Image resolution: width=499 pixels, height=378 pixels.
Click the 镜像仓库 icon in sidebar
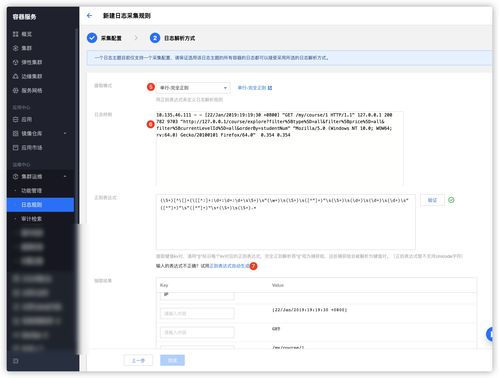pyautogui.click(x=15, y=133)
